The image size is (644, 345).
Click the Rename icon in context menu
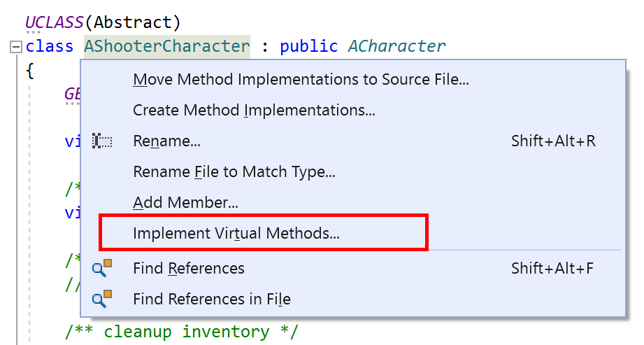point(102,141)
